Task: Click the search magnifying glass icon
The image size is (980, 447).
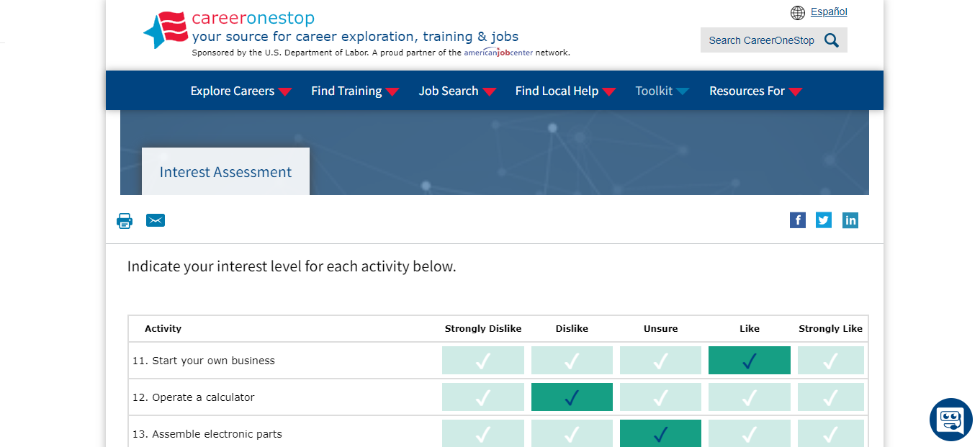Action: tap(832, 40)
